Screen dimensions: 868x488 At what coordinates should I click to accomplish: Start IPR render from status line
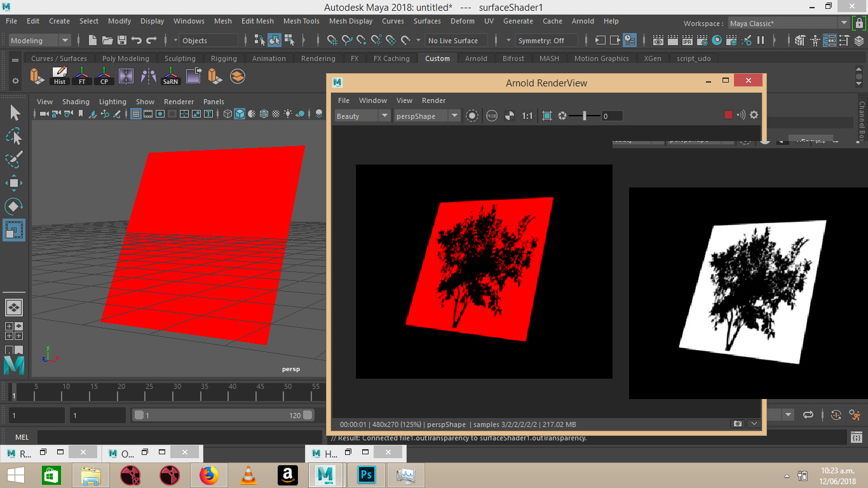688,40
